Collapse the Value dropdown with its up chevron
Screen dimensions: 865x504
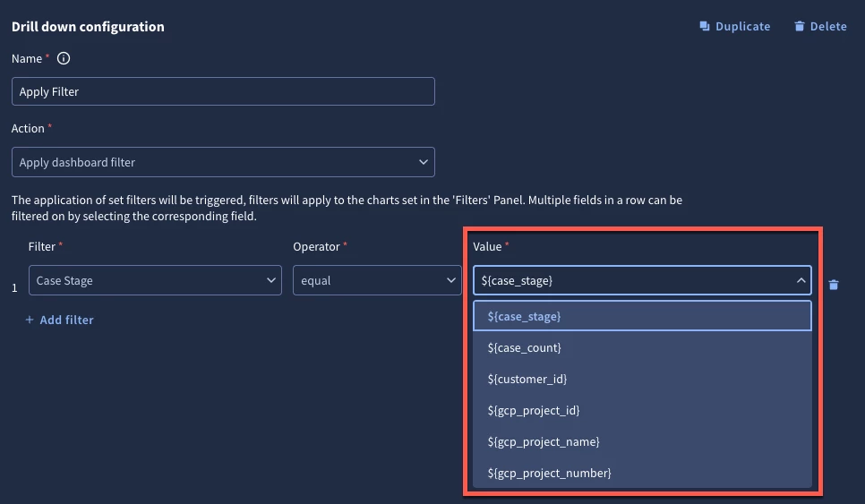[801, 280]
